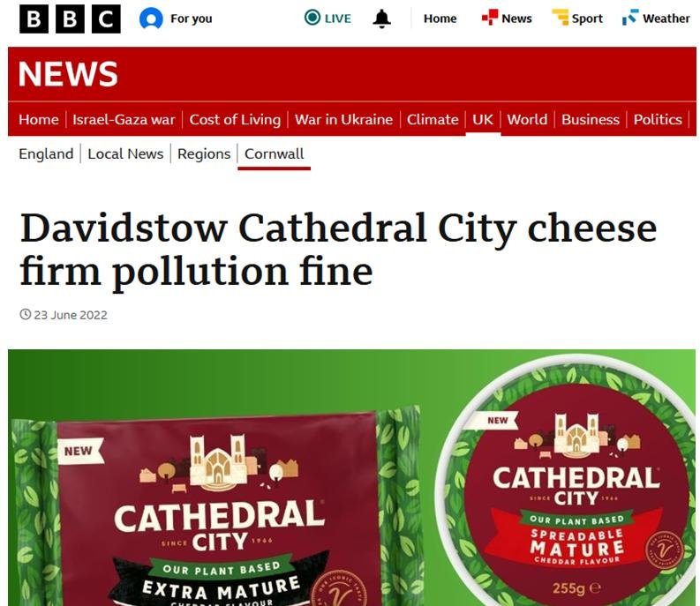
Task: Open the Business section
Action: (x=591, y=120)
